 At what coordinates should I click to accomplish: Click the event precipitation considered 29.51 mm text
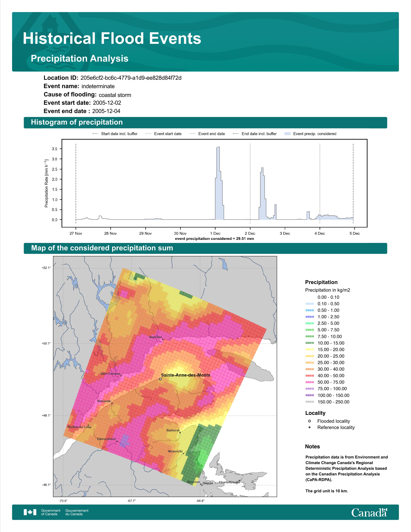click(x=215, y=239)
